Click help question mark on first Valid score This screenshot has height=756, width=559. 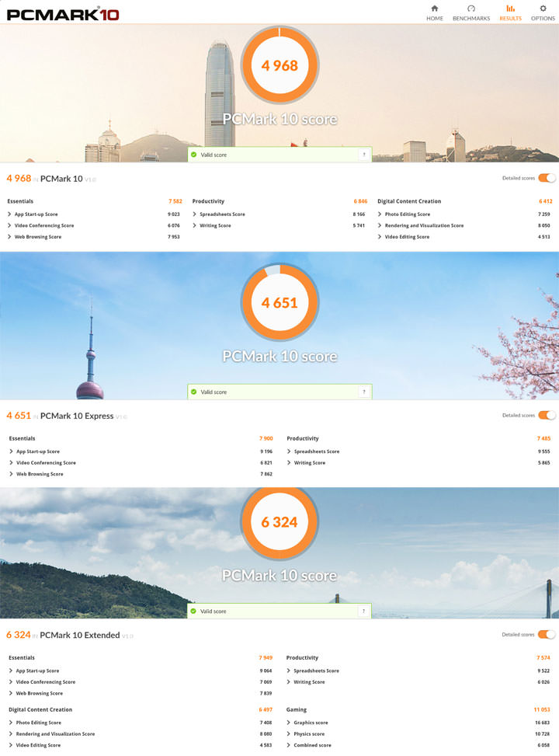(x=363, y=155)
